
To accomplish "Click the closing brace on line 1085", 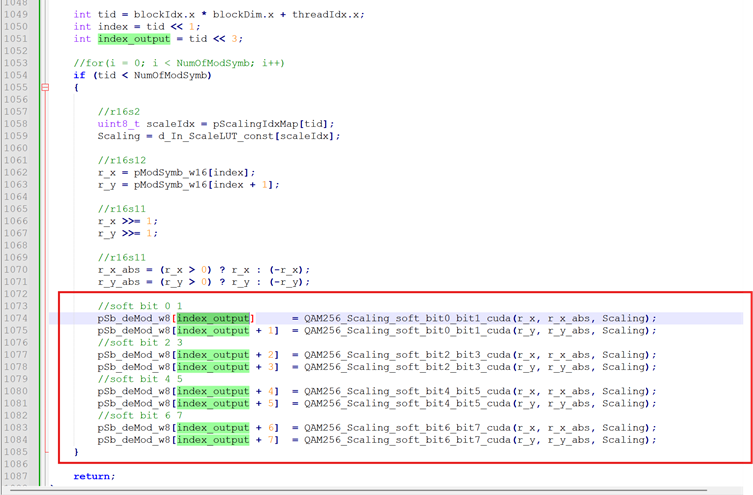I will (76, 452).
